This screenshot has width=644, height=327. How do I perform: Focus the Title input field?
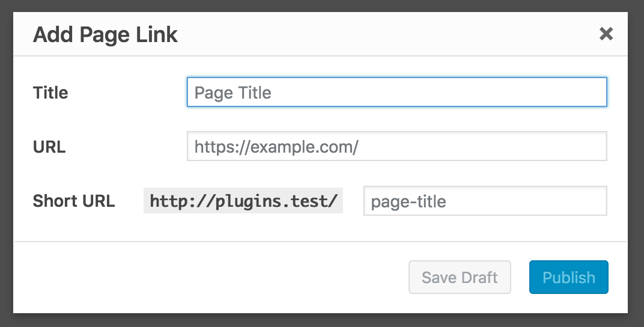[x=396, y=93]
